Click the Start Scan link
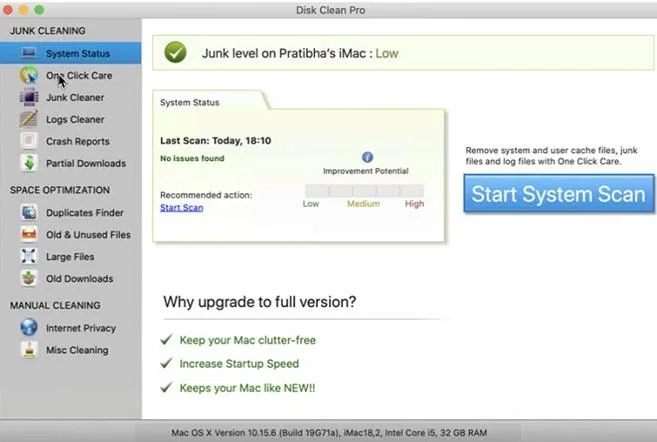 [181, 207]
